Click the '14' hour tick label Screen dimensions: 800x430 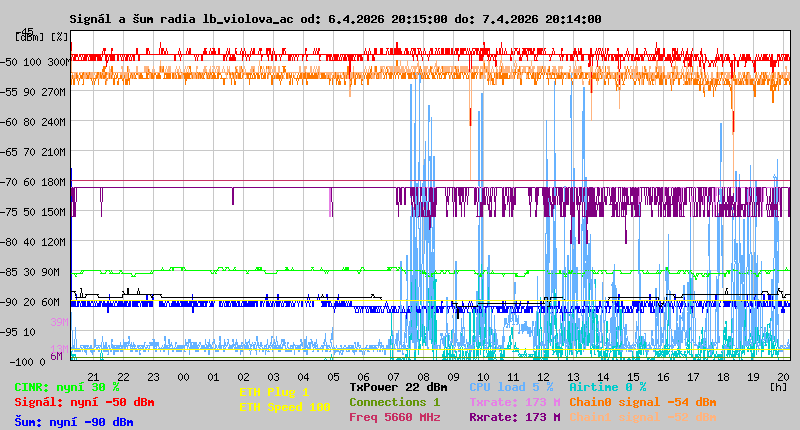coord(604,377)
